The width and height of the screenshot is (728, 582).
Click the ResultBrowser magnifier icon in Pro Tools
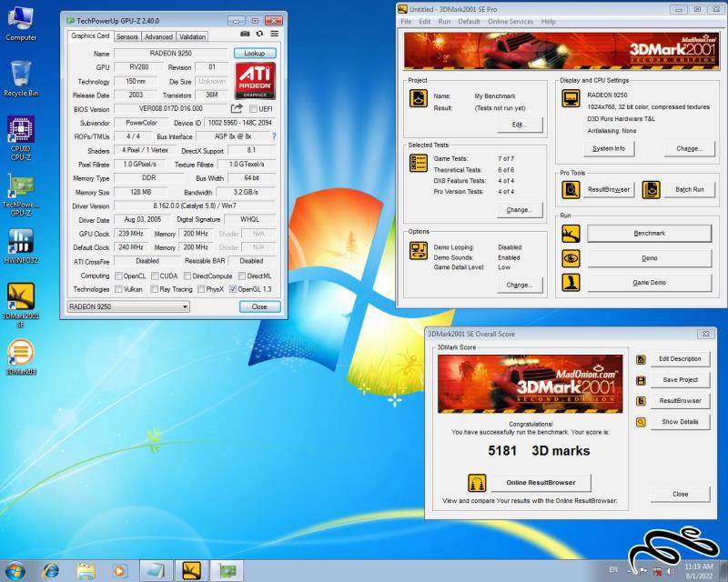tap(571, 189)
